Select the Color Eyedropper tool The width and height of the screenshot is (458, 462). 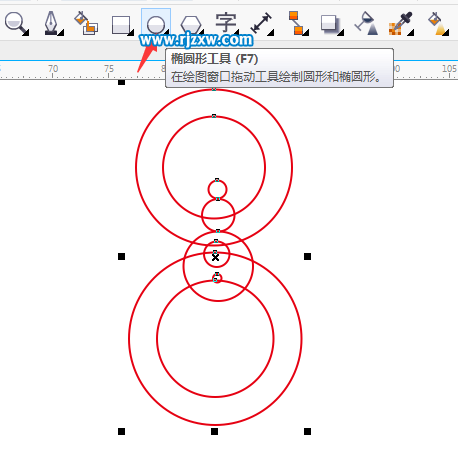point(401,23)
